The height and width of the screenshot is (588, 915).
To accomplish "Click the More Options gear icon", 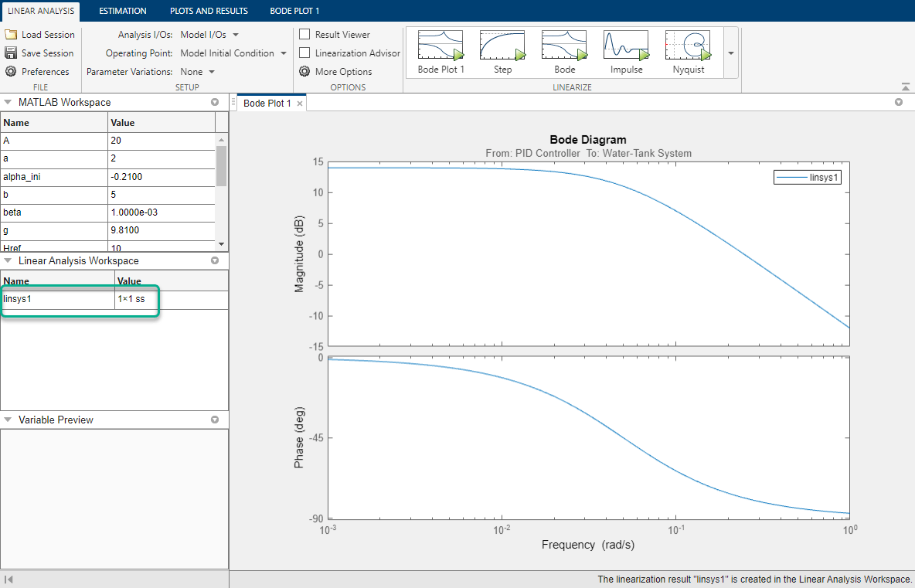I will 304,71.
